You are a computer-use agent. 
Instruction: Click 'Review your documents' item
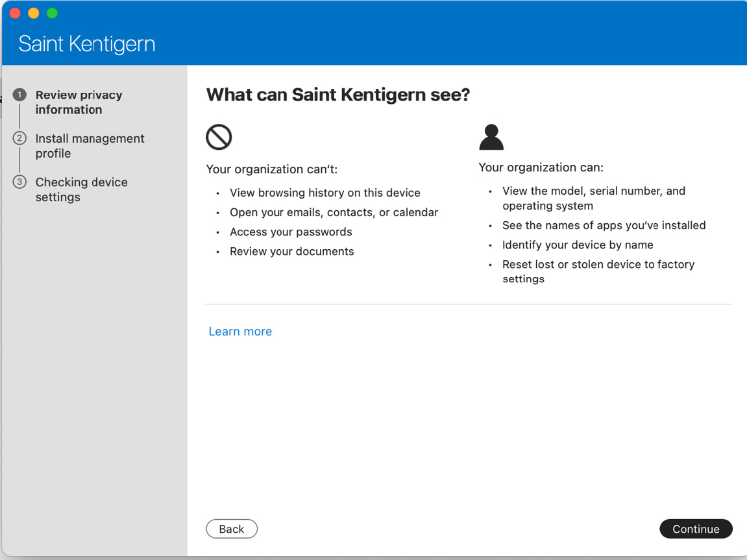292,251
